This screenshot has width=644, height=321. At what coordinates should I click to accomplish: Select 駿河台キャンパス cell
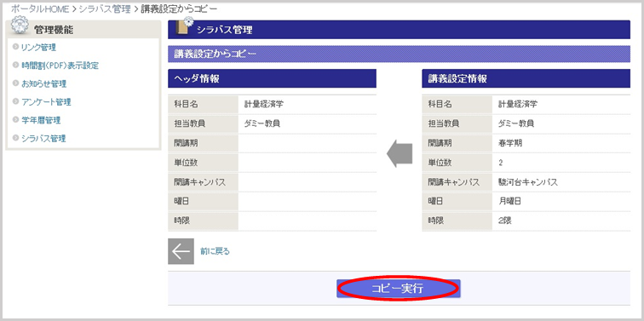[561, 182]
